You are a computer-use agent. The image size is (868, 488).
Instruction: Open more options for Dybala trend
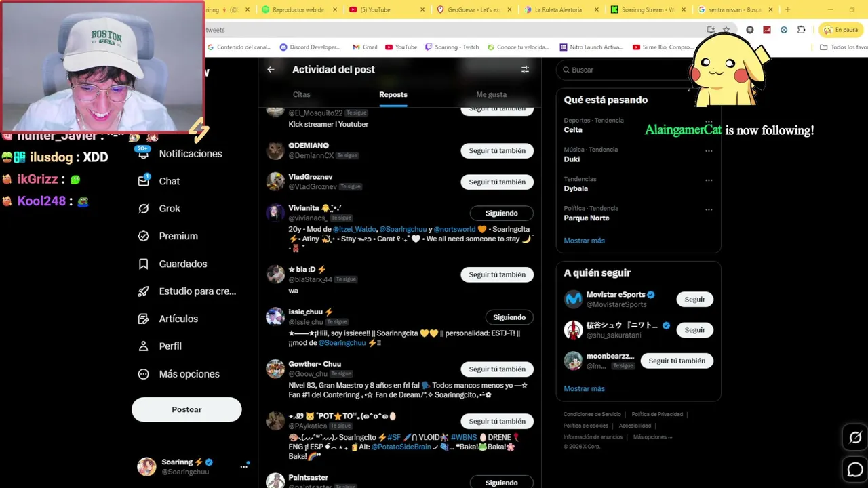click(709, 180)
